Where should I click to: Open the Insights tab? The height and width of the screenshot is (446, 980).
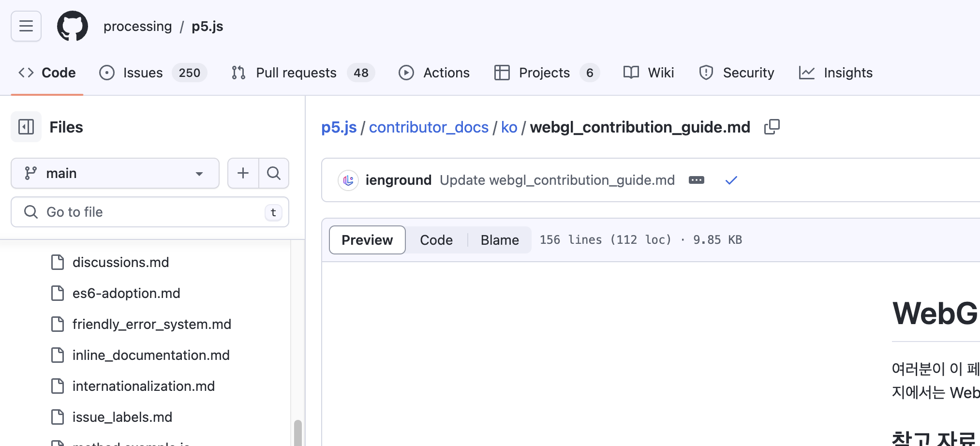[x=835, y=73]
